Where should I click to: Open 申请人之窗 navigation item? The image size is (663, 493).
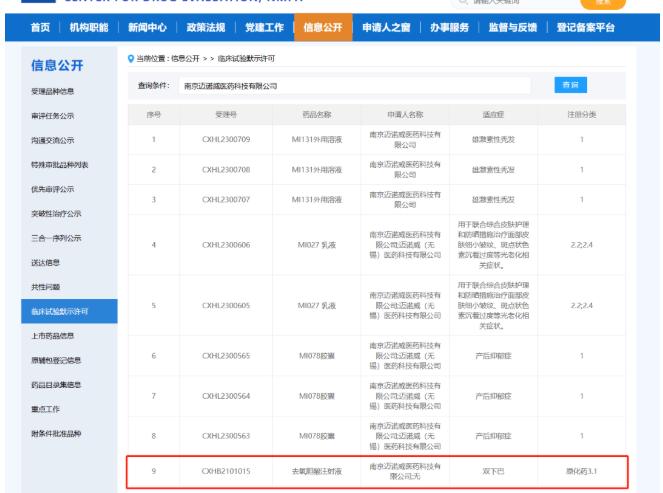(386, 27)
